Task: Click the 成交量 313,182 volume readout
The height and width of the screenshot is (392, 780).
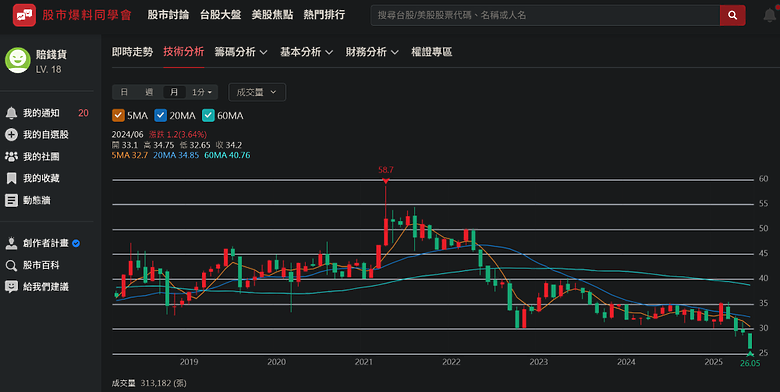Action: click(149, 383)
